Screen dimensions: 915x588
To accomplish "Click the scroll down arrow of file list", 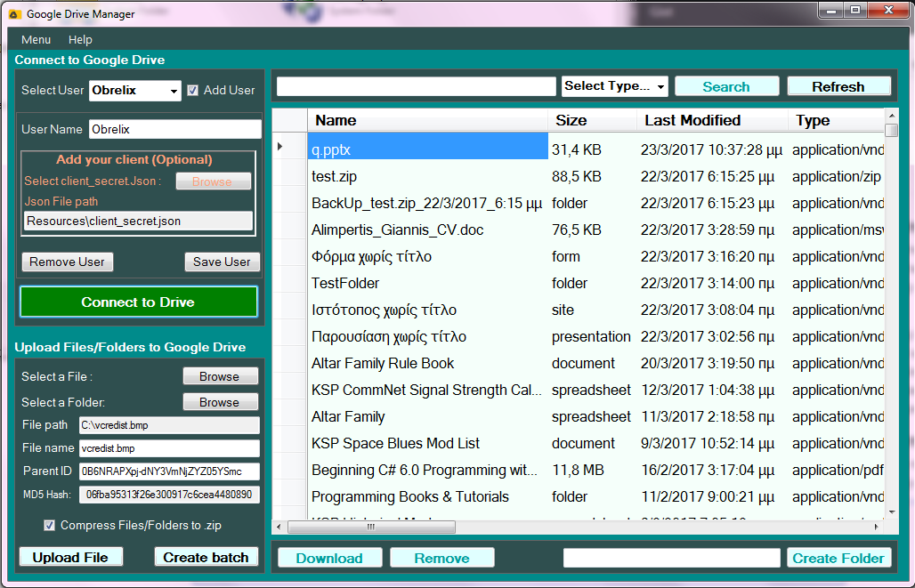I will [891, 512].
